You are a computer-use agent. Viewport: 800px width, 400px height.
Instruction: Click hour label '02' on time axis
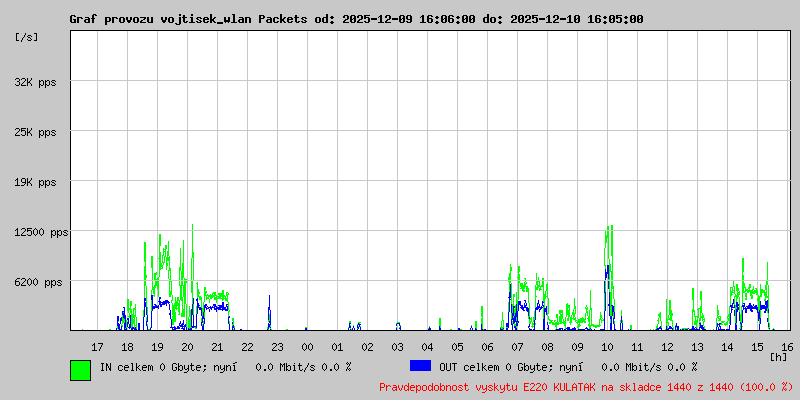point(367,347)
